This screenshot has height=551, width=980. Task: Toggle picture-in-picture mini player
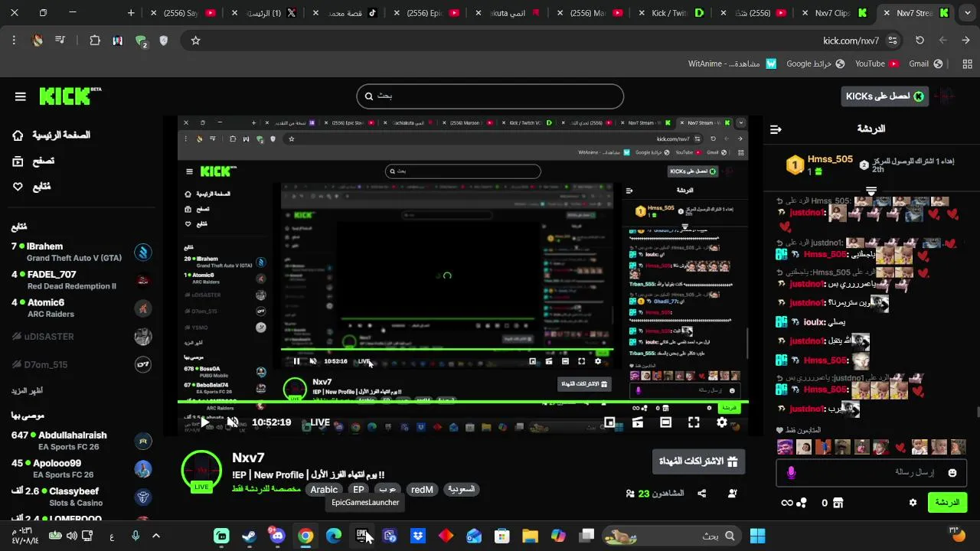[x=609, y=422]
